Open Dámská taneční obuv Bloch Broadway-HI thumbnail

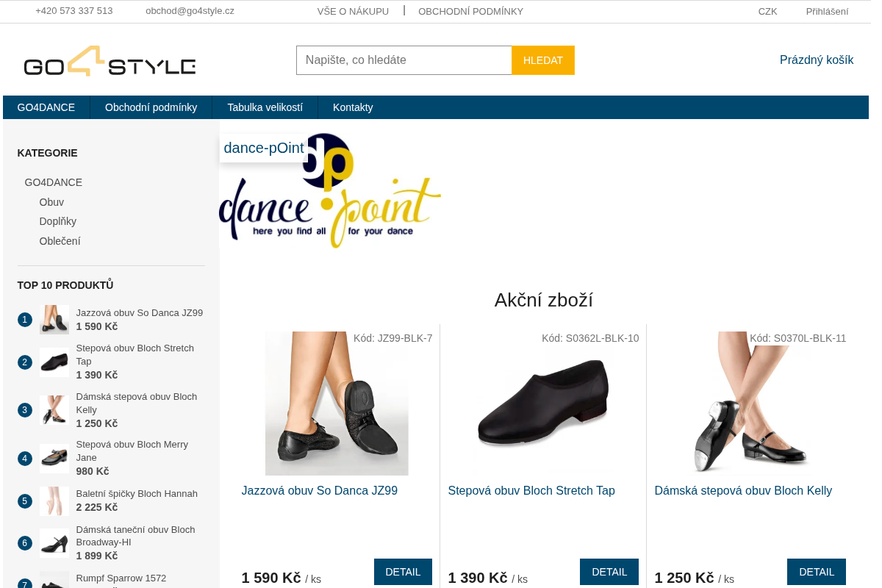(54, 543)
